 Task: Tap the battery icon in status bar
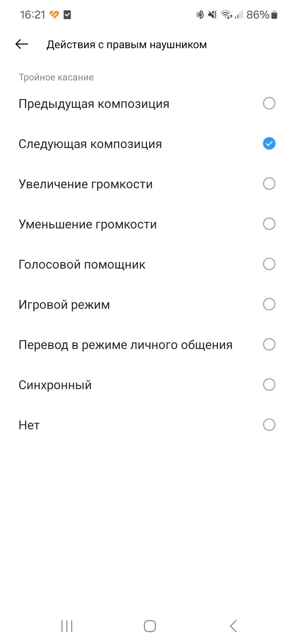tap(274, 15)
